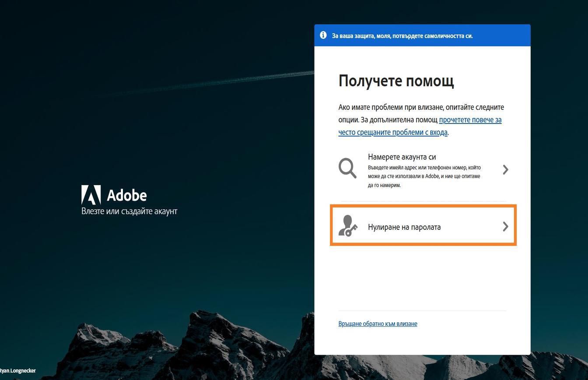Click the blue identity verification banner

422,35
